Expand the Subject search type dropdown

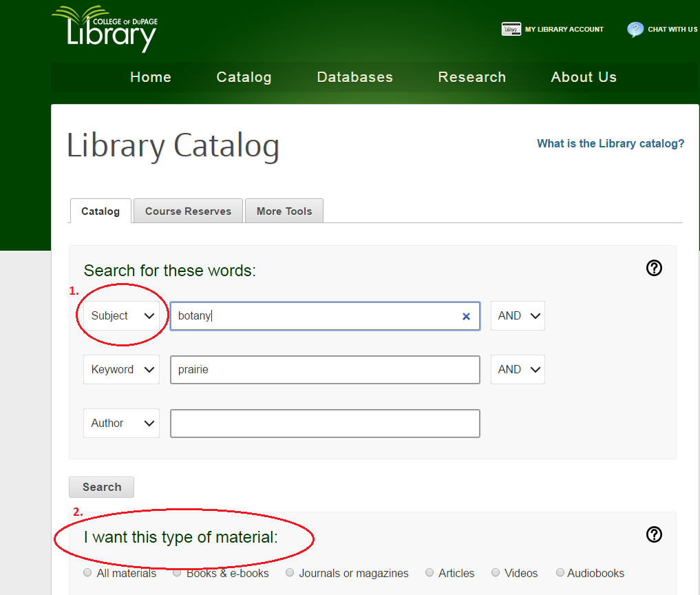122,316
